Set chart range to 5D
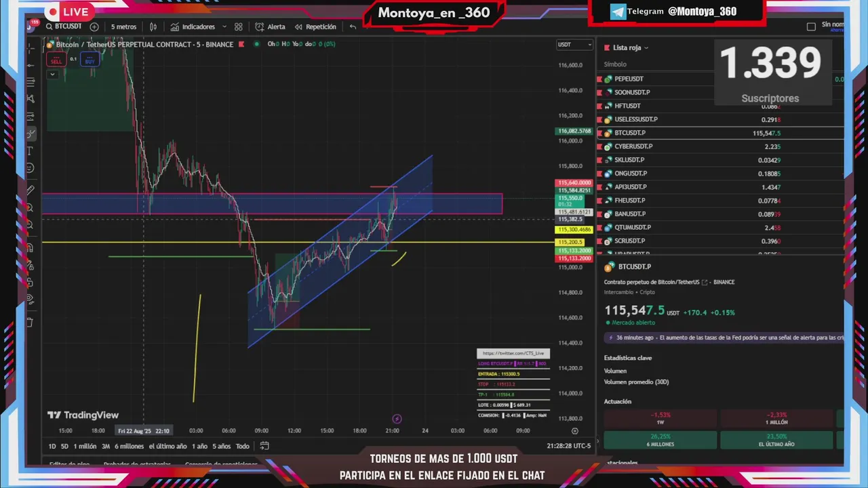The height and width of the screenshot is (488, 868). 64,446
